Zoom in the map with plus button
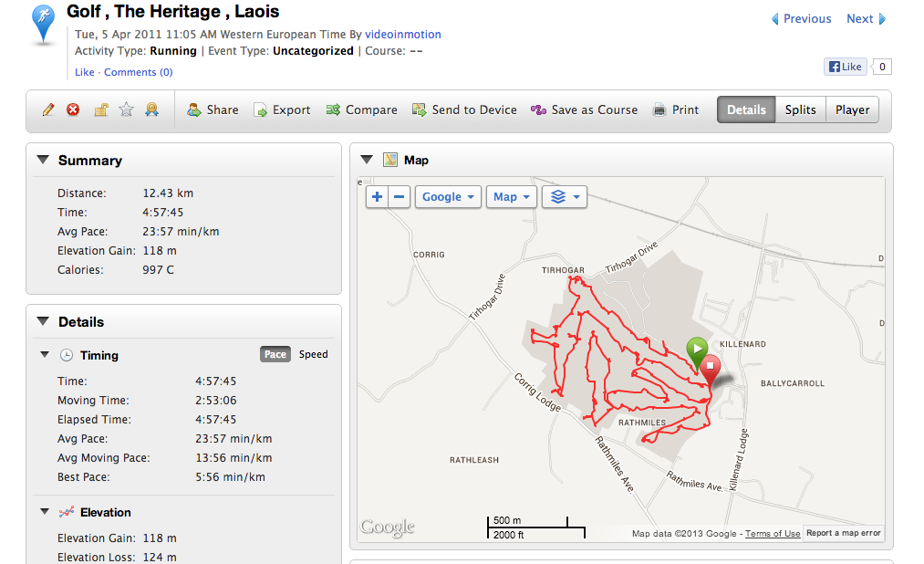 tap(377, 197)
